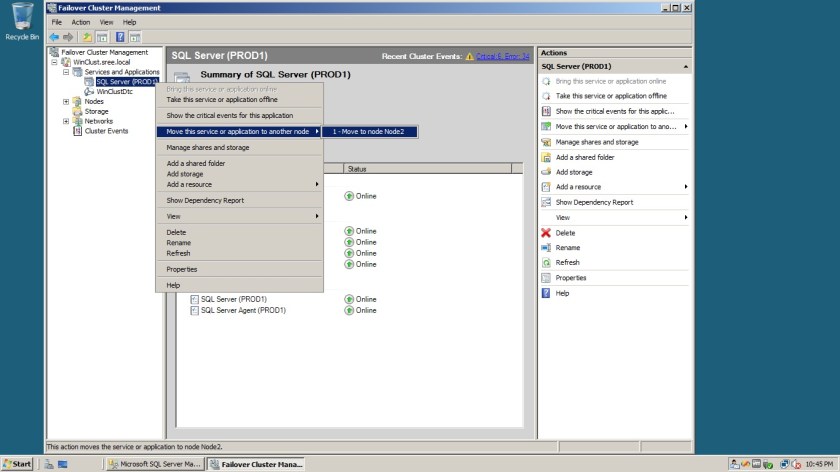Image resolution: width=840 pixels, height=472 pixels.
Task: Click the toolbar Help question-mark icon
Action: [121, 37]
